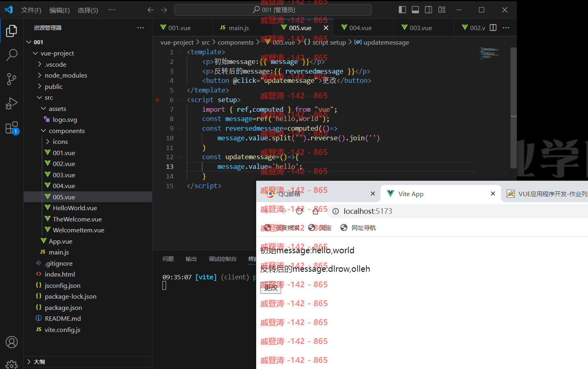Open the menu bar overflow ellipsis
Image resolution: width=588 pixels, height=369 pixels.
112,10
